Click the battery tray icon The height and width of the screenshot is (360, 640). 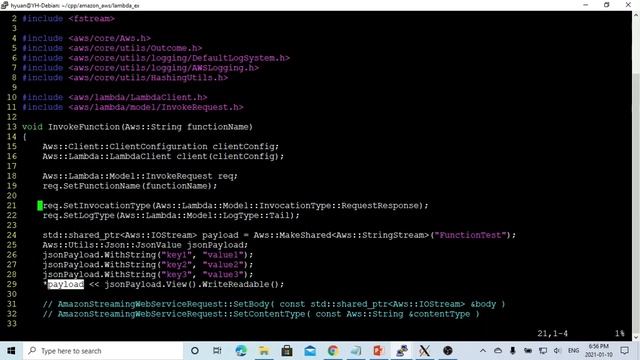click(528, 351)
